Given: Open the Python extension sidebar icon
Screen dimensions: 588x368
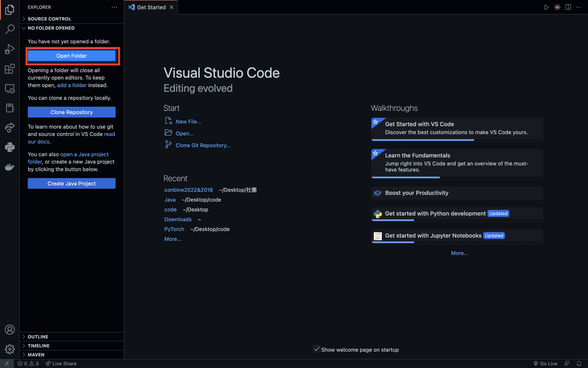Looking at the screenshot, I should (10, 147).
